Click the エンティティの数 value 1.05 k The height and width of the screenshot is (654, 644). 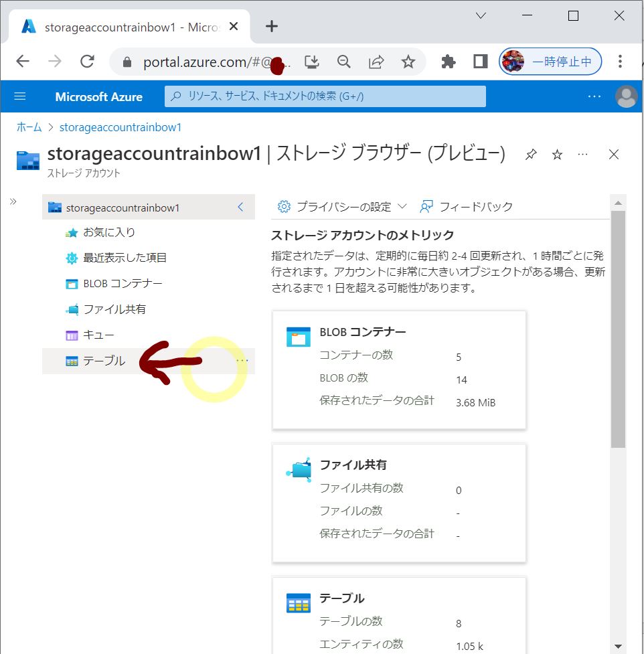[x=470, y=646]
